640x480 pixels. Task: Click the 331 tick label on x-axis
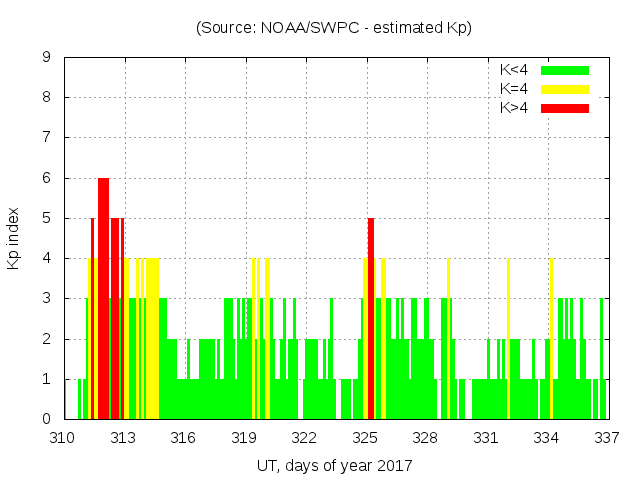pos(486,437)
